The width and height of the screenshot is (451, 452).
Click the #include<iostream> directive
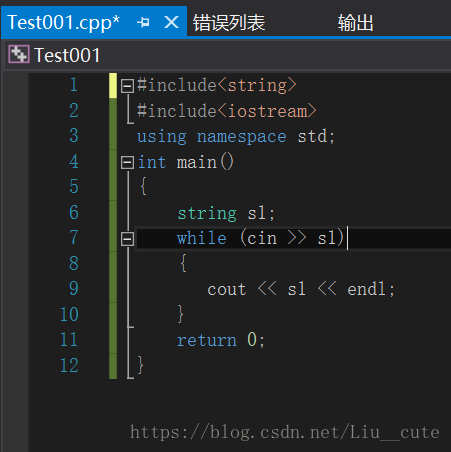pos(227,111)
